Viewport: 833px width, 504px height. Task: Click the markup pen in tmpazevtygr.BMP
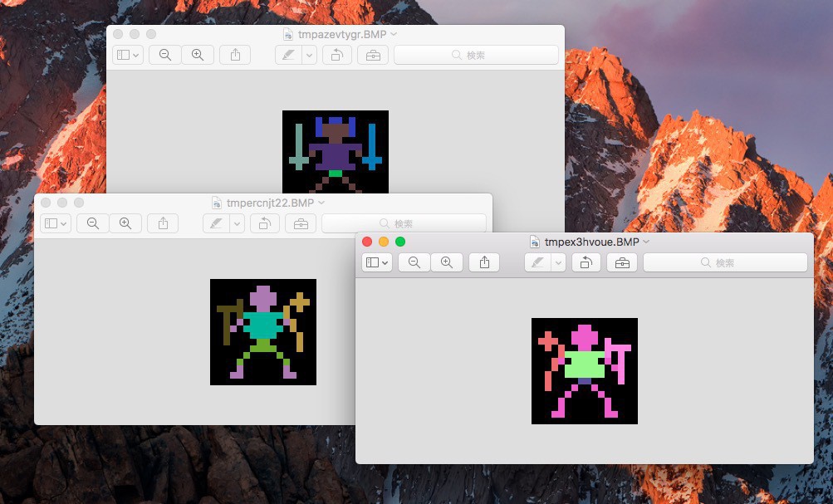pos(288,55)
